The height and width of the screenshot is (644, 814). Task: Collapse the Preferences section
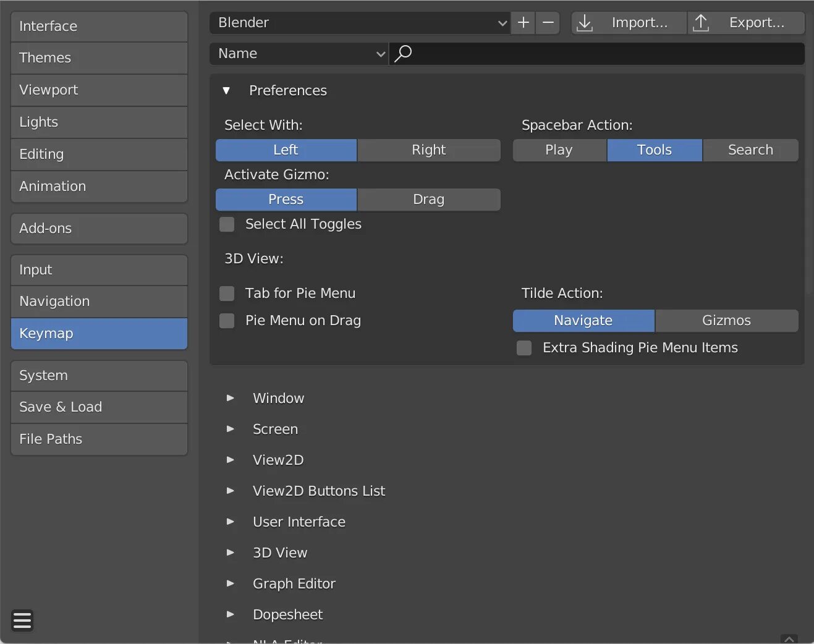click(227, 91)
